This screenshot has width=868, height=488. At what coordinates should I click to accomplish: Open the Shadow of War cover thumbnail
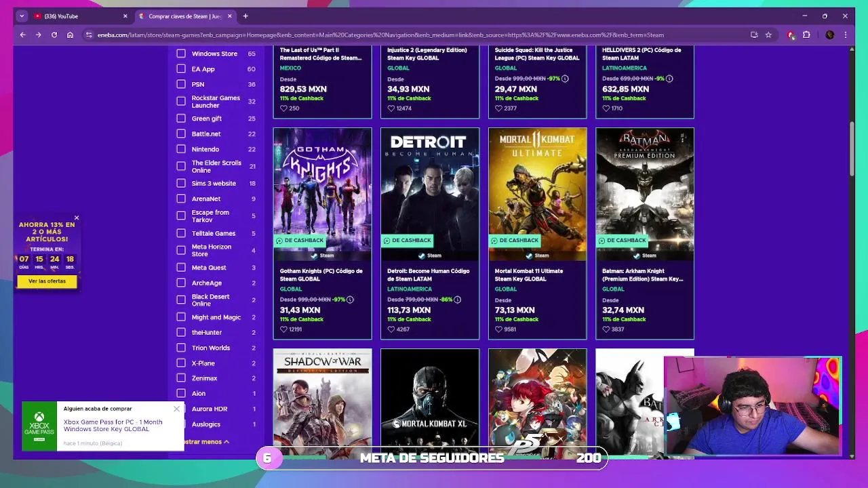(x=322, y=403)
